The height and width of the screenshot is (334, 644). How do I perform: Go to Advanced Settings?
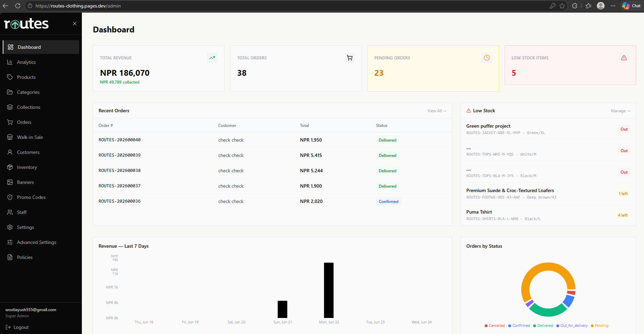(41, 242)
